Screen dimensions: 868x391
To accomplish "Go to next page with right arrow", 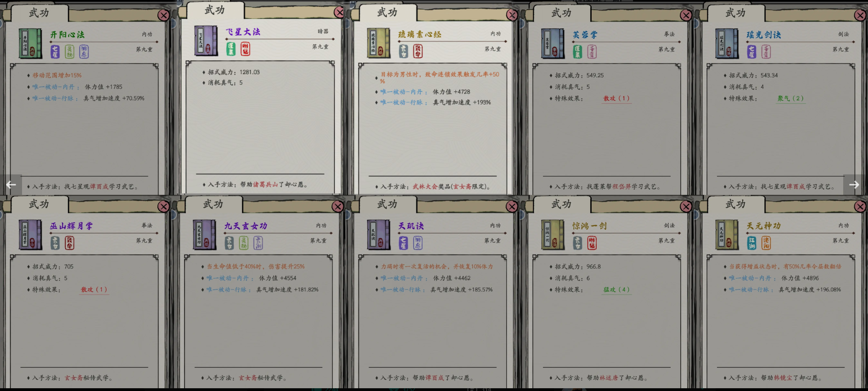I will pyautogui.click(x=855, y=185).
